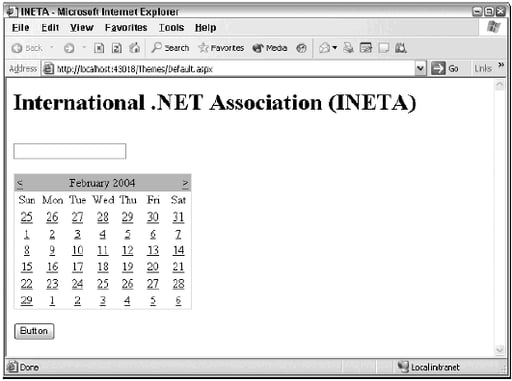The image size is (512, 381).
Task: Select February 10 in the calendar
Action: [x=77, y=250]
